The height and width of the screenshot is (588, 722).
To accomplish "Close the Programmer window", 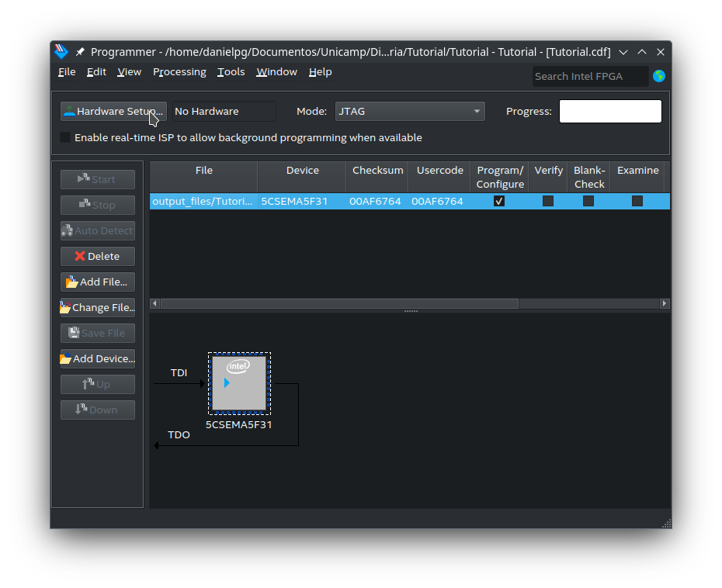I will 661,52.
